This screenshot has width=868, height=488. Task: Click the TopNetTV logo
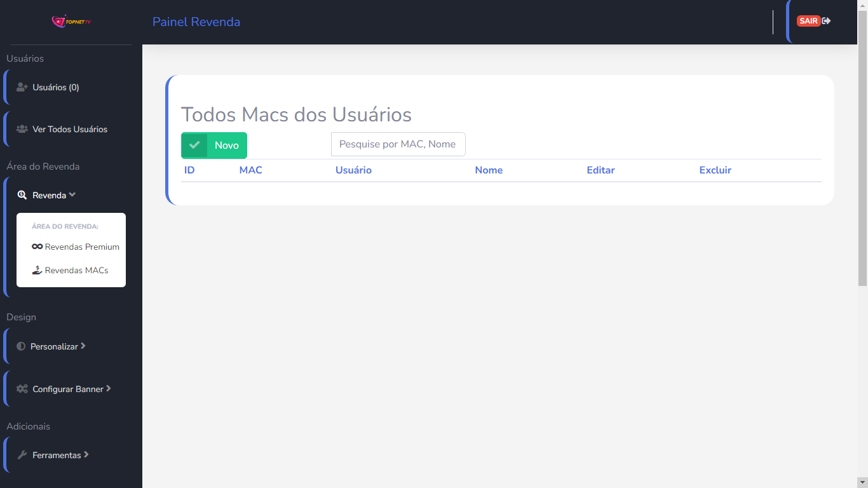tap(71, 22)
